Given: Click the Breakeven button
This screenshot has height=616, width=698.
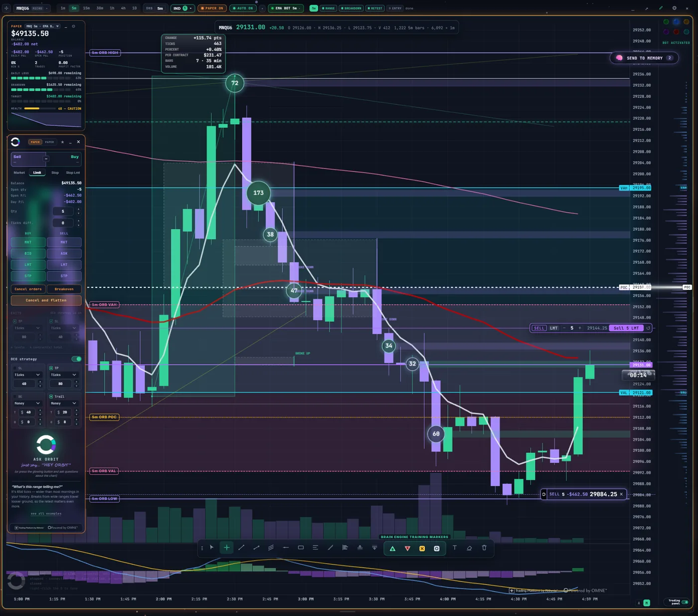Looking at the screenshot, I should pyautogui.click(x=64, y=289).
